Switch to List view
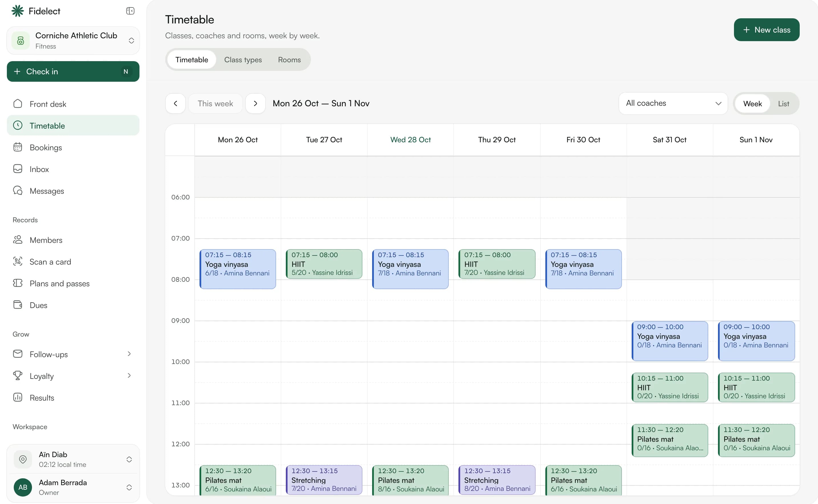 pos(783,104)
